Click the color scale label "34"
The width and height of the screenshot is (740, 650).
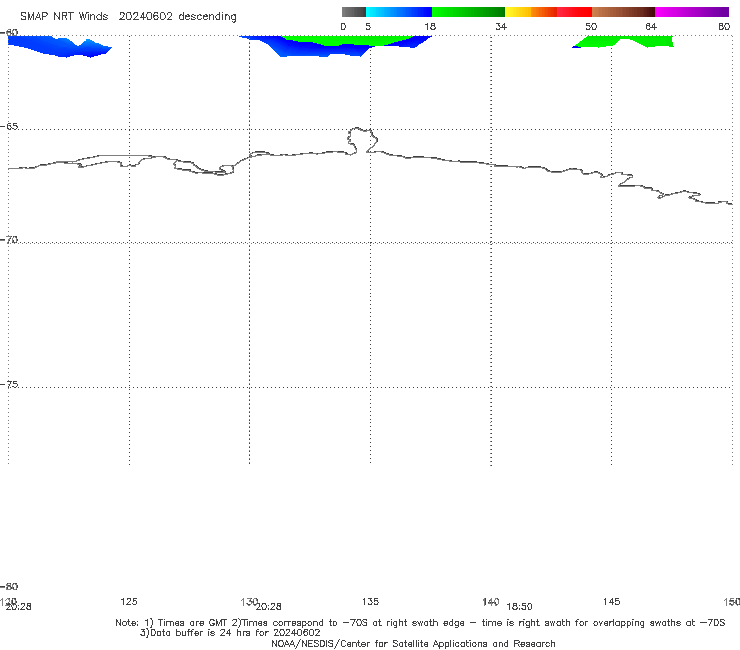point(501,26)
